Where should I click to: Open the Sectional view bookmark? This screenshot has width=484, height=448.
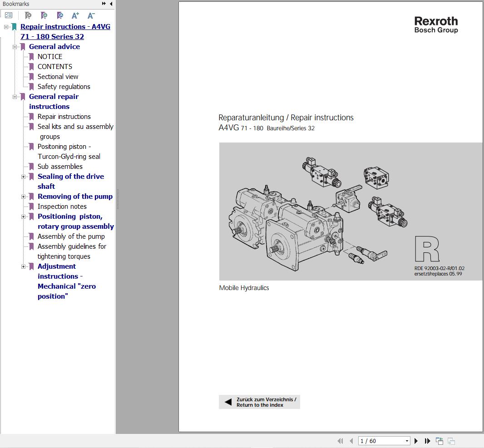tap(58, 77)
